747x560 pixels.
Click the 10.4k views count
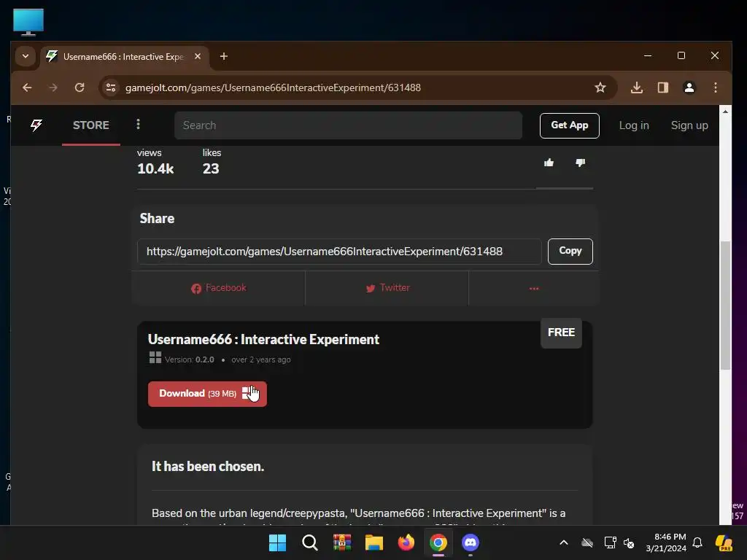[x=155, y=168]
